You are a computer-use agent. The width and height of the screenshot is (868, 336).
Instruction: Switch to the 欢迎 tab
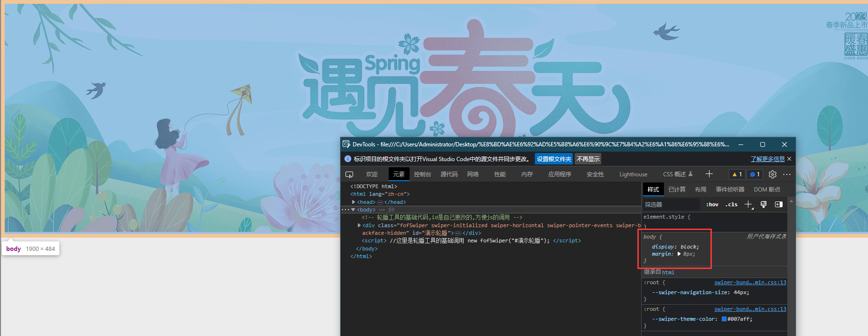pos(372,174)
